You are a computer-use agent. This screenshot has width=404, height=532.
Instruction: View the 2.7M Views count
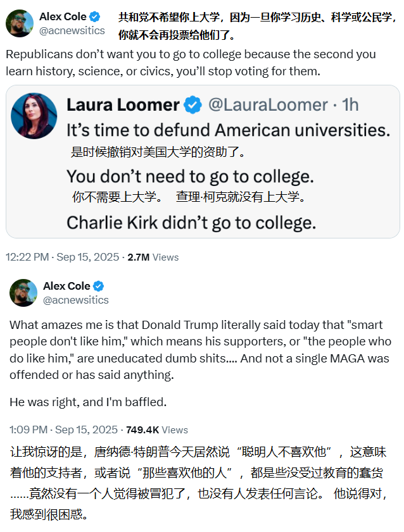pyautogui.click(x=153, y=257)
